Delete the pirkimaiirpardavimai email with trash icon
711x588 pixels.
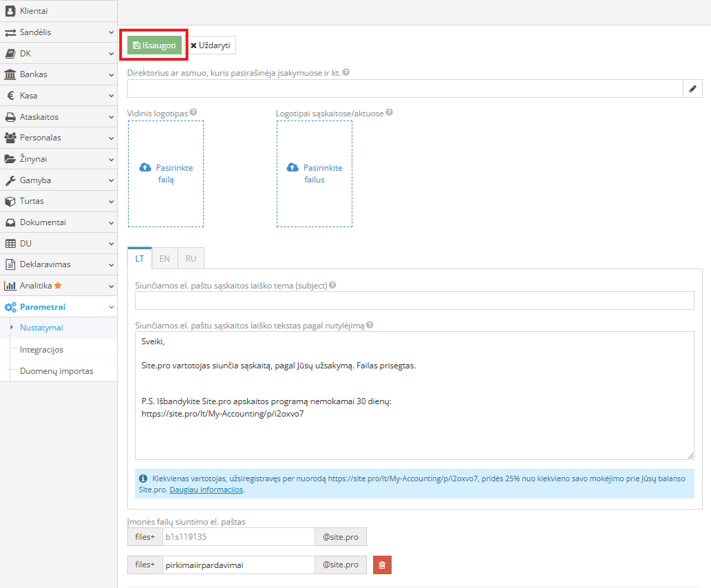pos(382,565)
